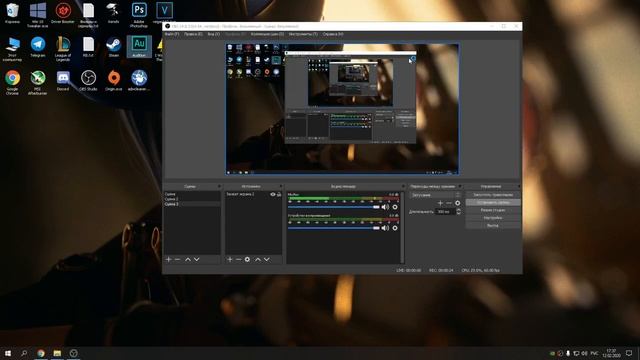Open Origin desktop shortcut
The height and width of the screenshot is (360, 640).
coord(113,80)
